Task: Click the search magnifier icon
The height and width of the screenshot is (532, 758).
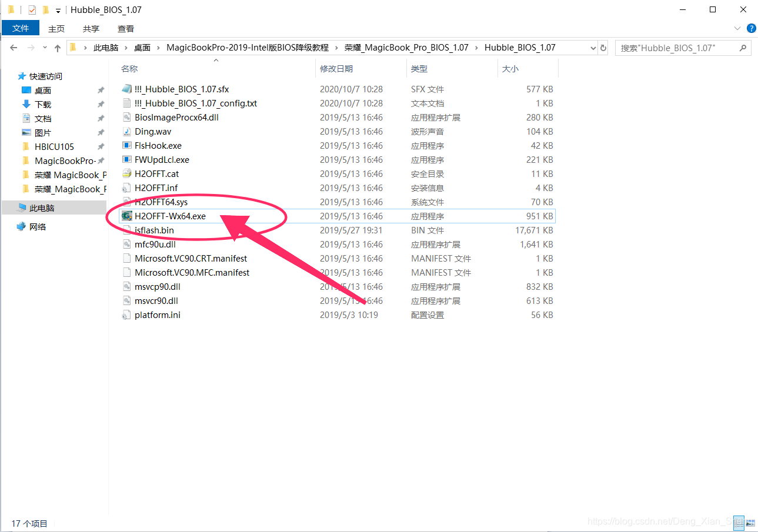Action: coord(743,48)
